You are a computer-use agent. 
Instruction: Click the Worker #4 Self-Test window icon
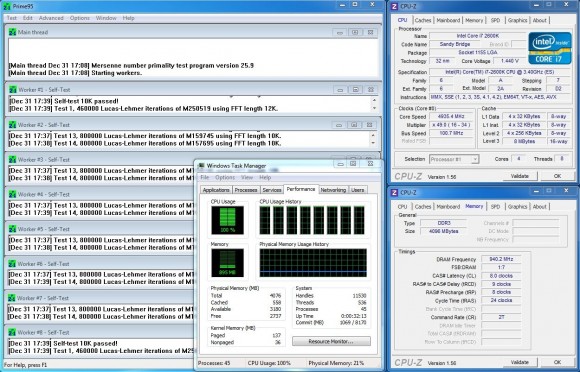click(13, 194)
